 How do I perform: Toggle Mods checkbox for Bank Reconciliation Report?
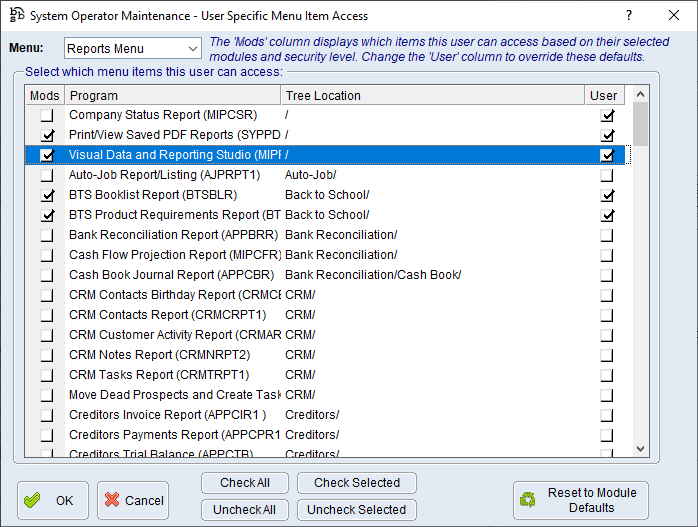tap(46, 235)
